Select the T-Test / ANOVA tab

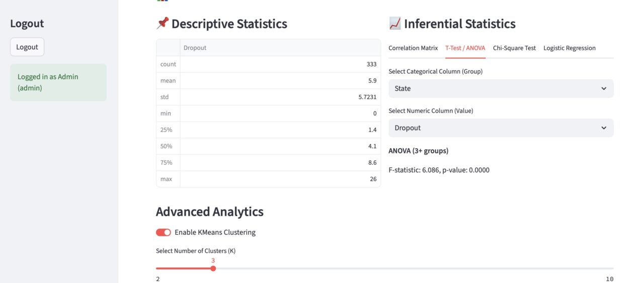point(465,48)
